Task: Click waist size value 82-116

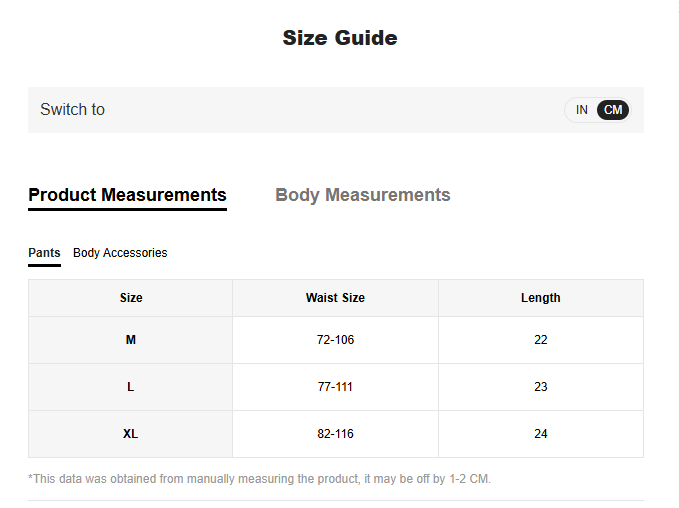Action: pyautogui.click(x=335, y=434)
